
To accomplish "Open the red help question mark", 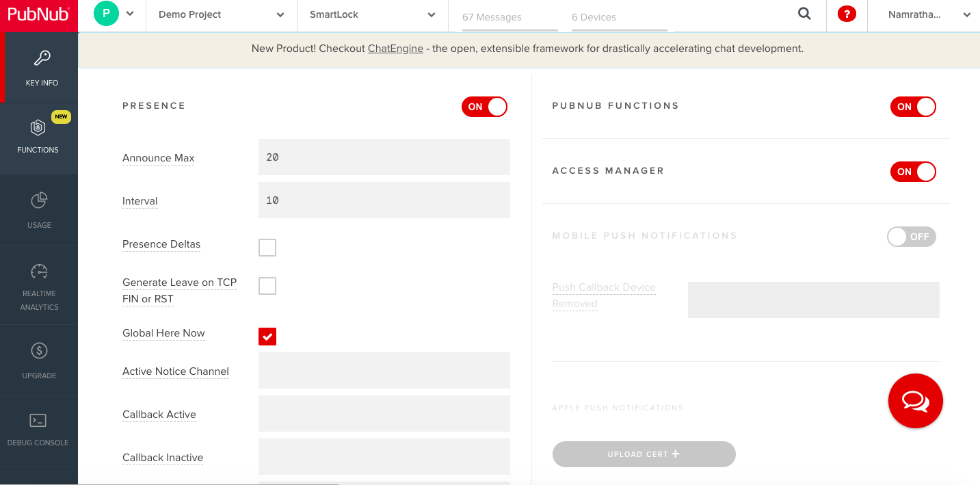I will 847,14.
